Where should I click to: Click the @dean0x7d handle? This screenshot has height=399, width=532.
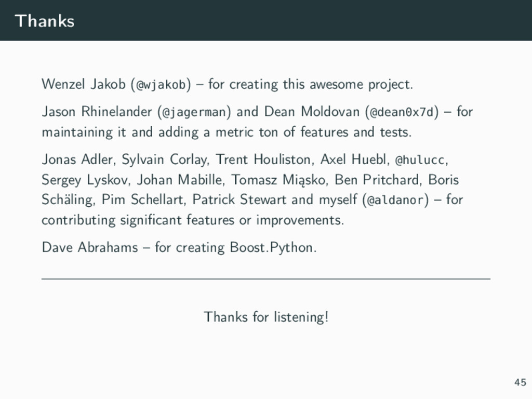point(402,112)
